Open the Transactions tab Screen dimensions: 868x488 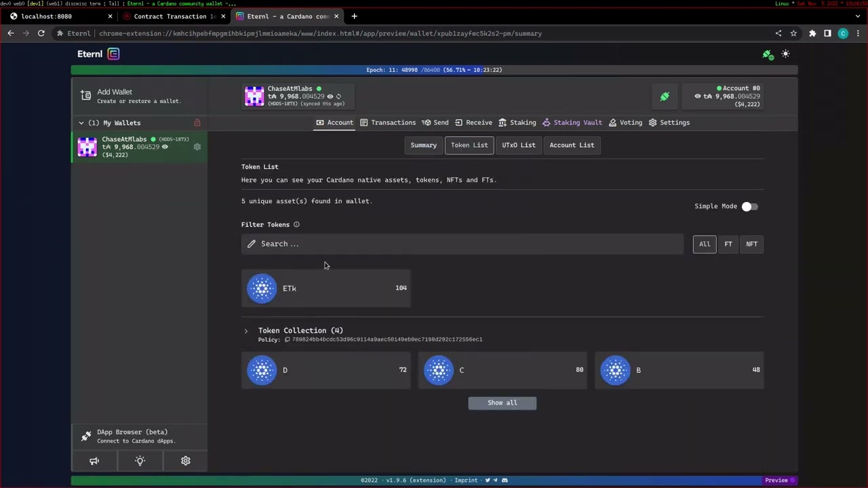[x=388, y=123]
